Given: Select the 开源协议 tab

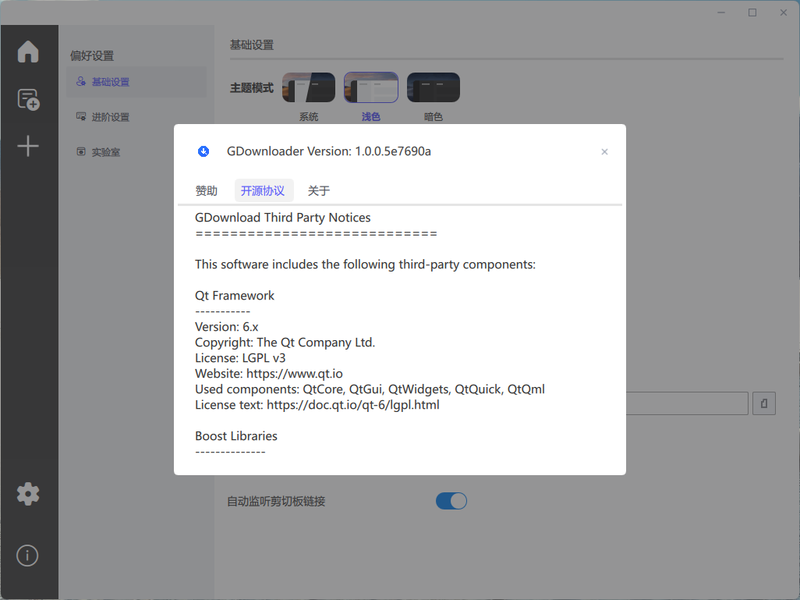Looking at the screenshot, I should pos(263,191).
